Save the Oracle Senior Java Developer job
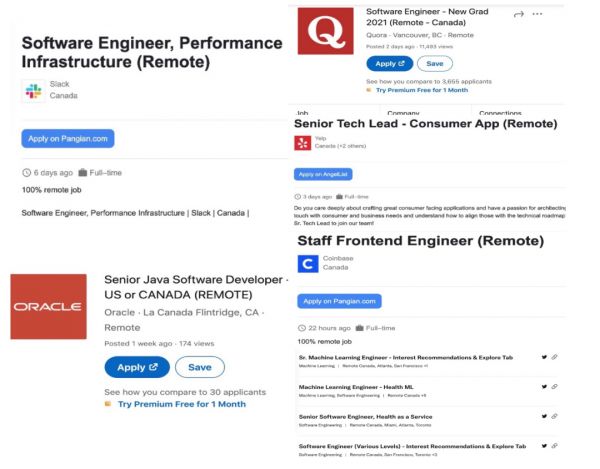 (200, 367)
